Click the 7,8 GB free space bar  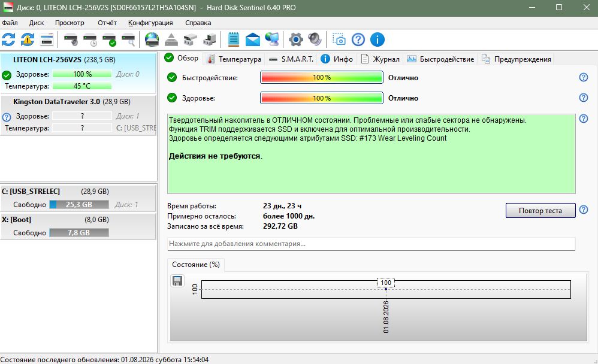(x=79, y=232)
